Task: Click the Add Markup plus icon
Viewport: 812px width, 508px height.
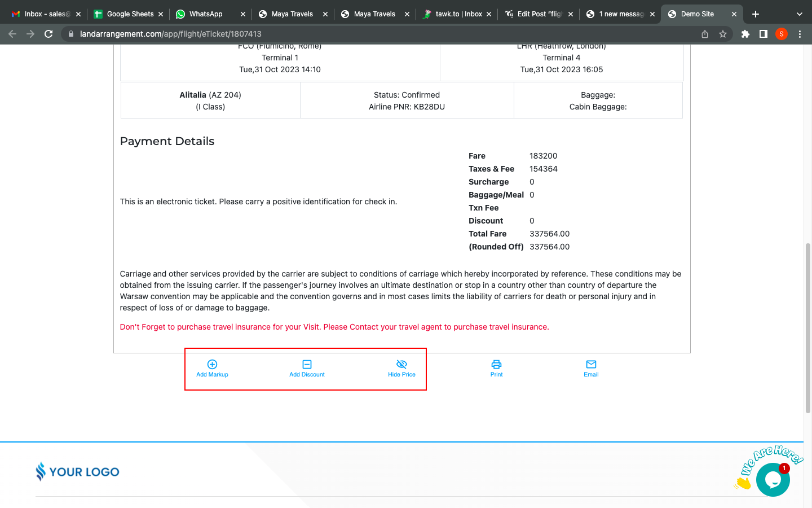Action: pos(212,365)
